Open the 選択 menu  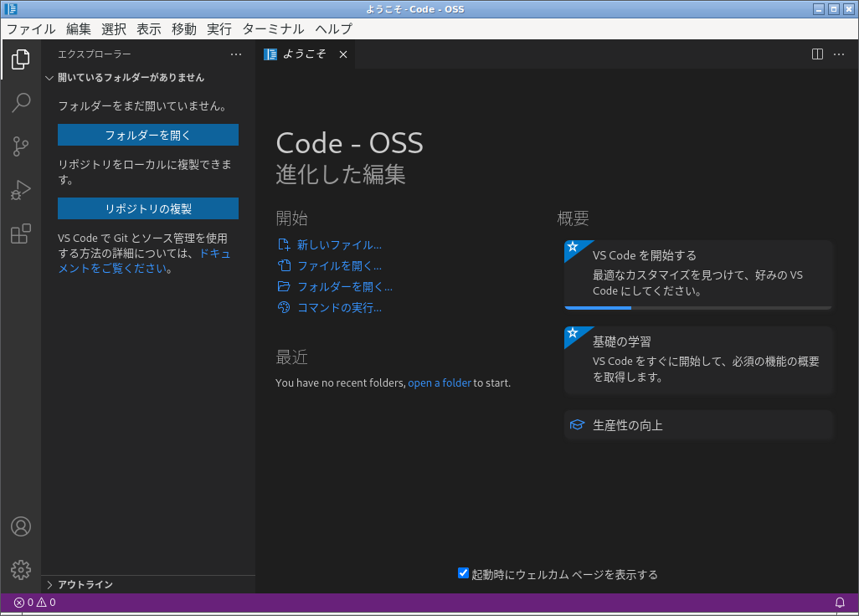[114, 29]
